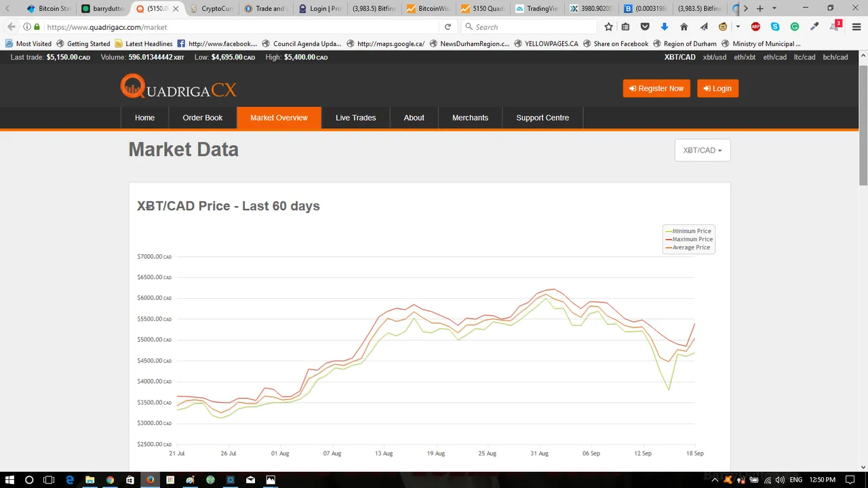
Task: Open the Adblock Plus ABP icon
Action: (x=755, y=27)
